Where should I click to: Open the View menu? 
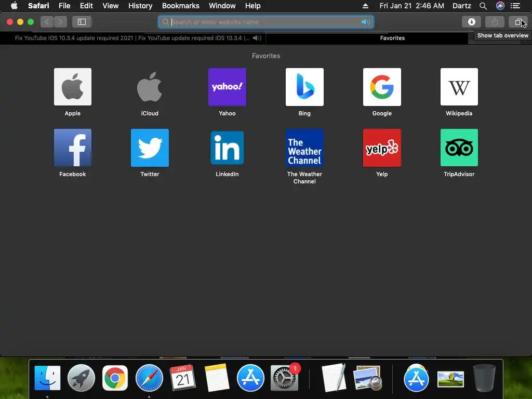pos(110,6)
